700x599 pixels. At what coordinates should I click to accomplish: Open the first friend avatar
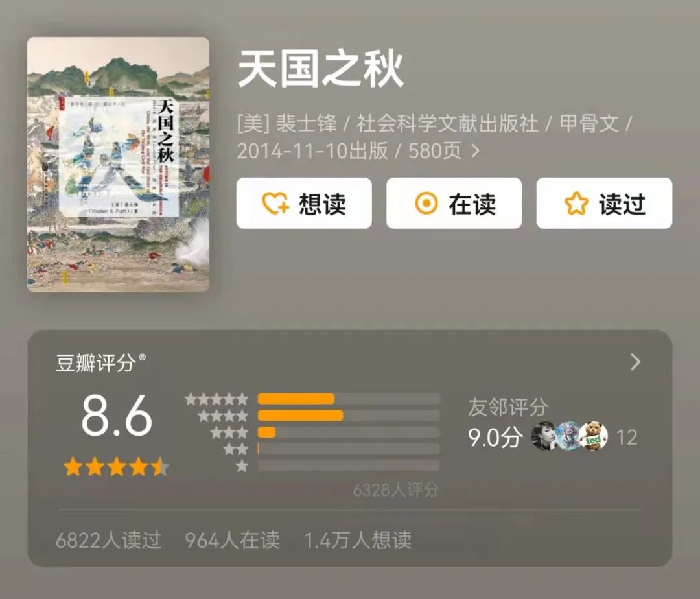point(544,436)
